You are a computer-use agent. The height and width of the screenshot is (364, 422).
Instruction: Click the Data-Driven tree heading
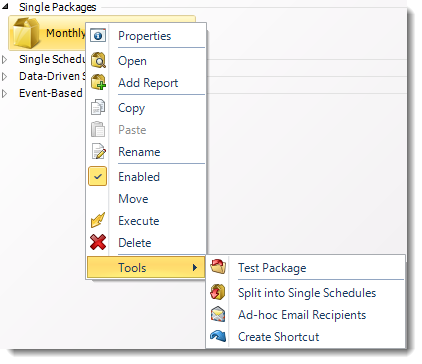[x=52, y=76]
